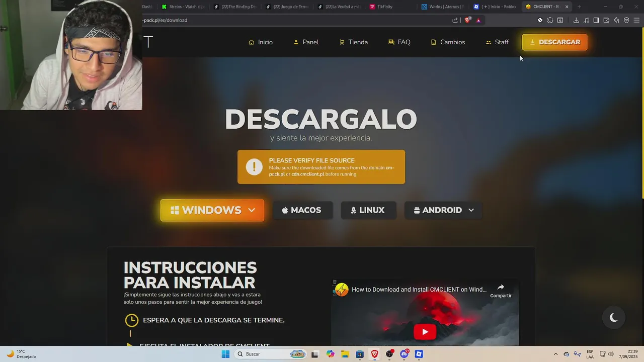Click the video channel lightning avatar
The width and height of the screenshot is (644, 362).
click(x=342, y=290)
